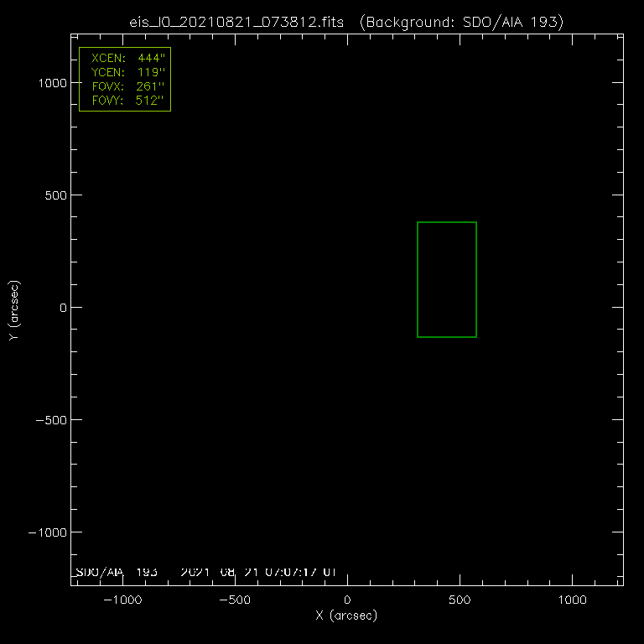The width and height of the screenshot is (644, 644).
Task: Click the eis_l0_20210821_073812.fits filename in the title
Action: click(x=239, y=23)
